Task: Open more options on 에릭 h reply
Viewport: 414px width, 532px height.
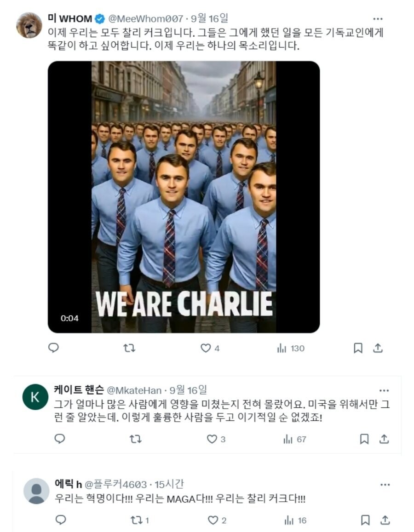Action: [x=385, y=485]
